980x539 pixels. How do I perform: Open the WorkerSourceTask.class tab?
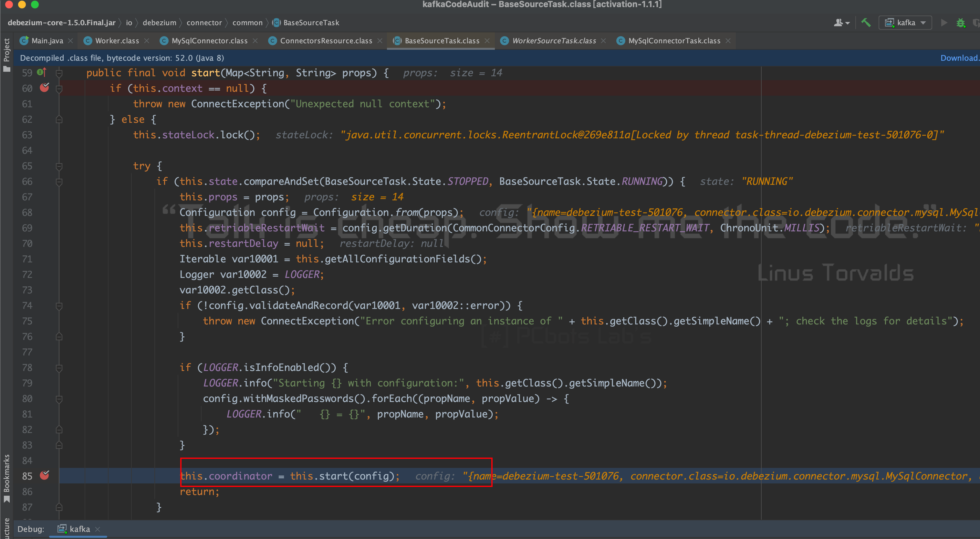click(554, 41)
